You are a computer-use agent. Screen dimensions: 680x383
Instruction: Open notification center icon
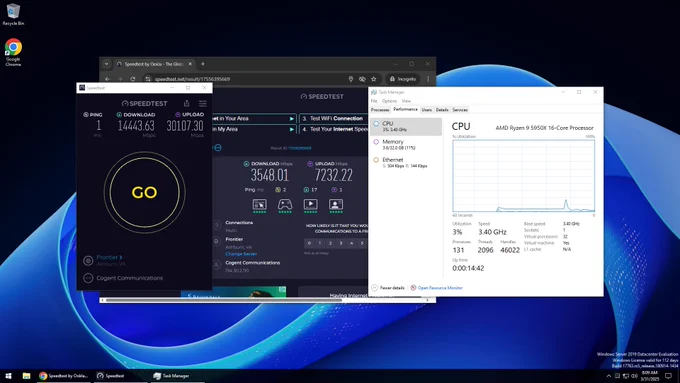pyautogui.click(x=669, y=376)
